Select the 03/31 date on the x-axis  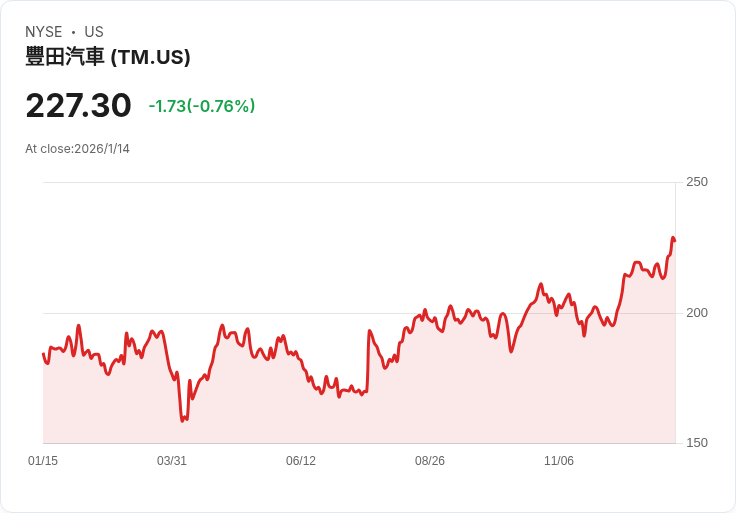pyautogui.click(x=172, y=461)
